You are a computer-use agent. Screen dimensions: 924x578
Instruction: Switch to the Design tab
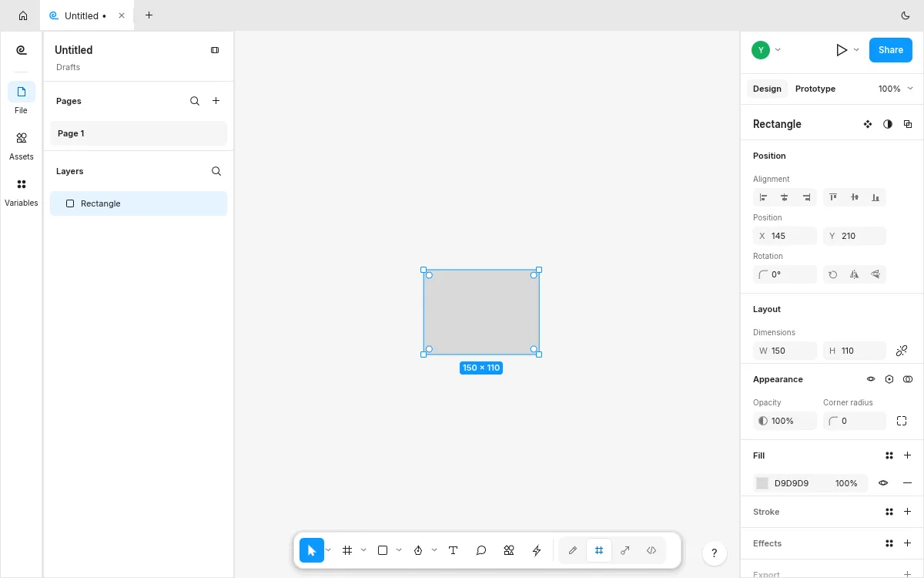point(767,89)
